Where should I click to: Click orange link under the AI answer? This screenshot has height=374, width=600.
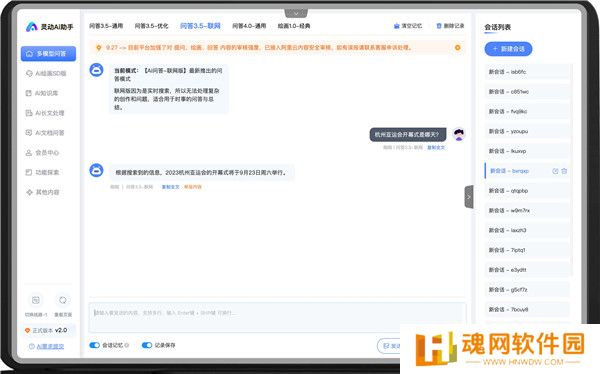point(192,187)
